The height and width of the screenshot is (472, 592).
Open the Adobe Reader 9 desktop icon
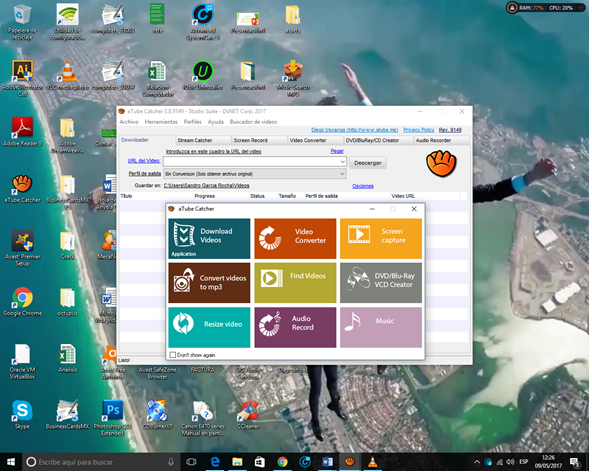pyautogui.click(x=22, y=132)
